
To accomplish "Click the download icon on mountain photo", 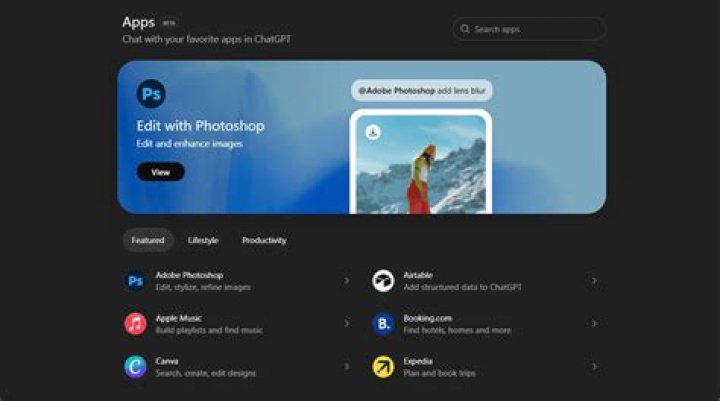I will point(373,132).
